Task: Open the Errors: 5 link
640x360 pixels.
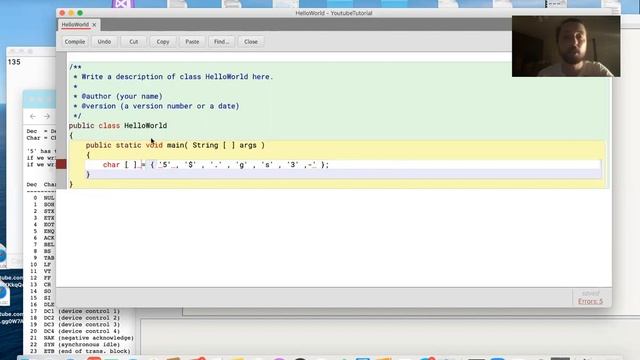Action: pos(590,301)
